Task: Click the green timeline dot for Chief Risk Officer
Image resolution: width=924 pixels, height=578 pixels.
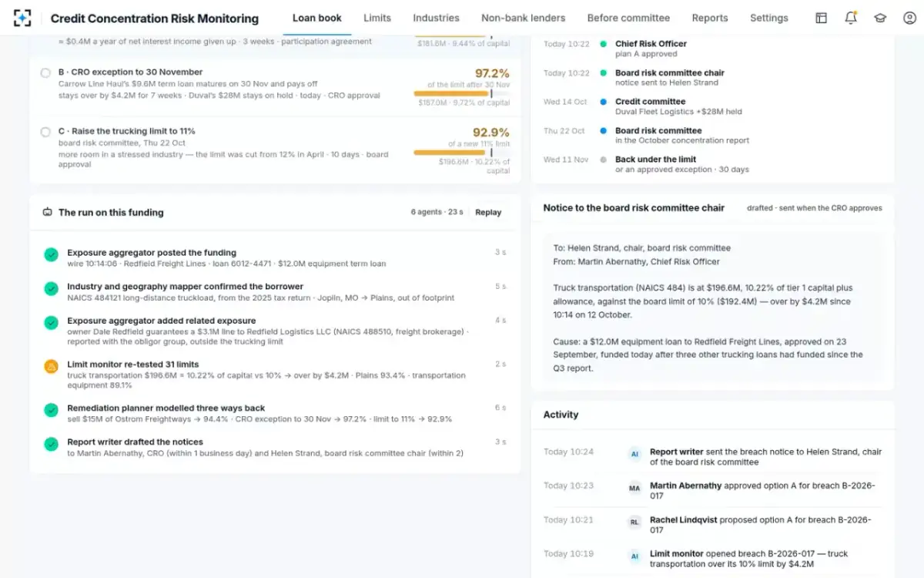Action: pos(603,45)
